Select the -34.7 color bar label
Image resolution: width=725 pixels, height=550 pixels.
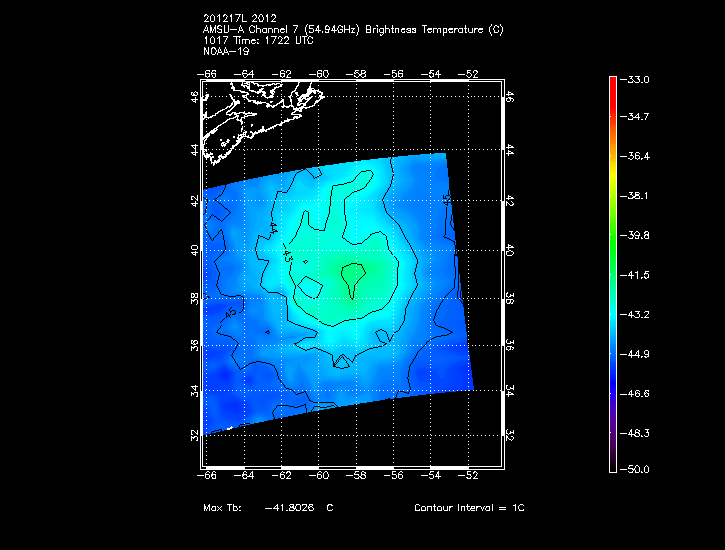click(635, 116)
